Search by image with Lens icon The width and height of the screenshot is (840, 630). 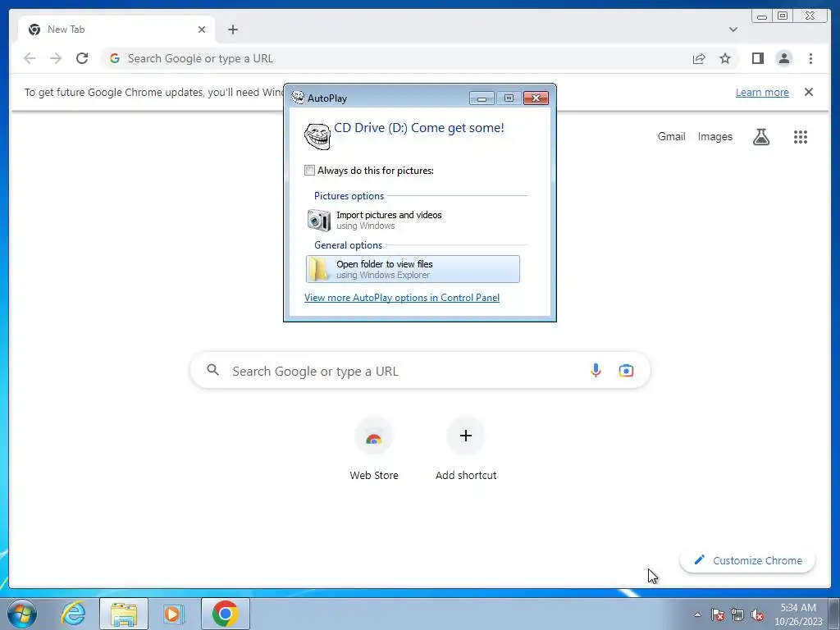tap(626, 370)
